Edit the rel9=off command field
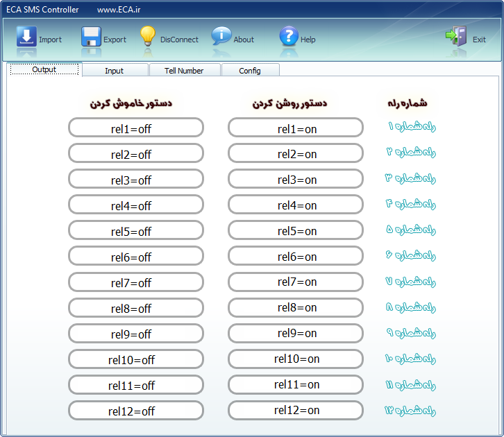Screen dimensions: 504x437 pyautogui.click(x=135, y=333)
